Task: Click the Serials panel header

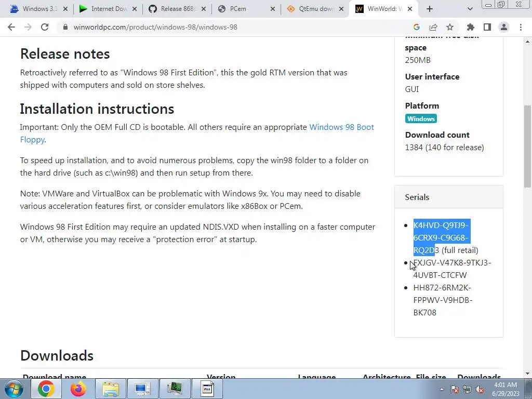Action: pos(448,197)
